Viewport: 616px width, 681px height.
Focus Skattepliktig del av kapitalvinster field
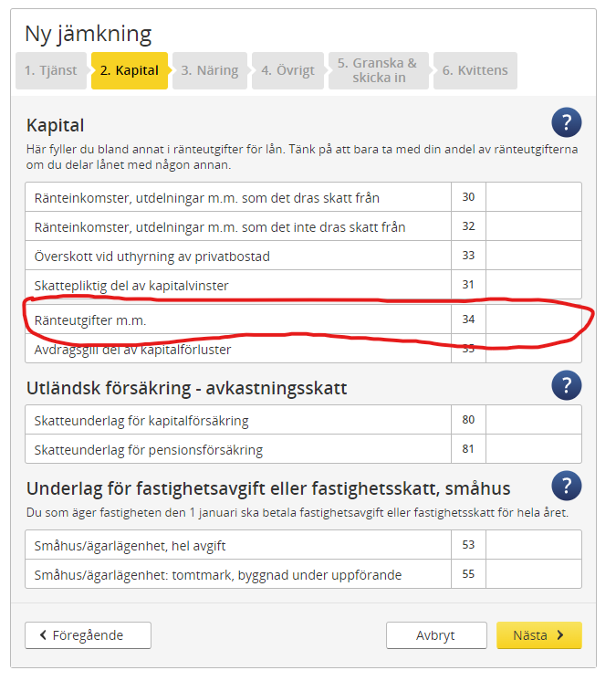pyautogui.click(x=533, y=285)
